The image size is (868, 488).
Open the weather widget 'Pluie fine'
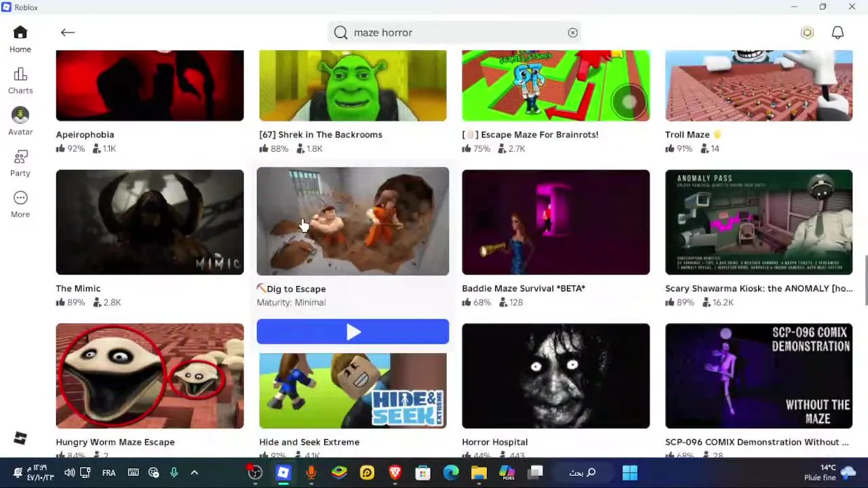point(830,472)
